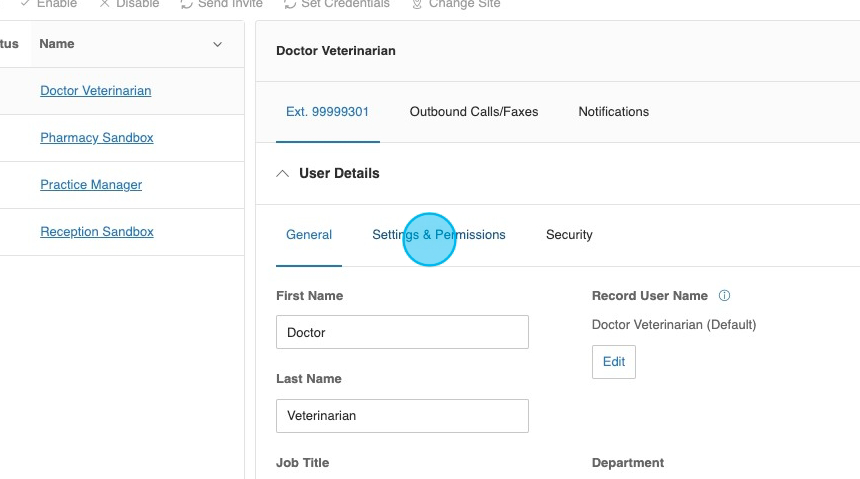Click the info icon beside Record User Name
860x479 pixels.
725,296
